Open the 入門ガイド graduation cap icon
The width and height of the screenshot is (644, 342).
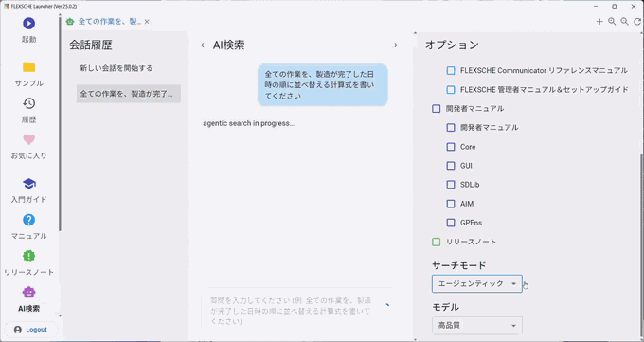pyautogui.click(x=28, y=184)
